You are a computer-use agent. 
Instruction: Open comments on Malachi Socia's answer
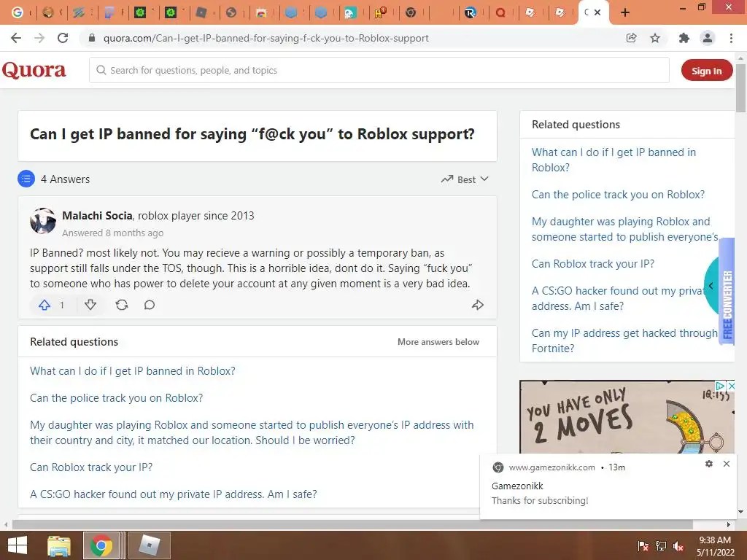coord(150,305)
